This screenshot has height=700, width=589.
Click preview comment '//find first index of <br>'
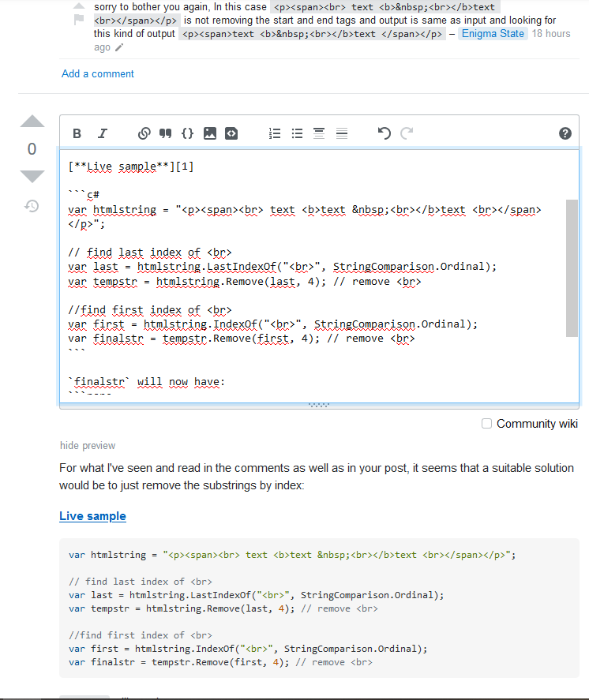point(141,635)
